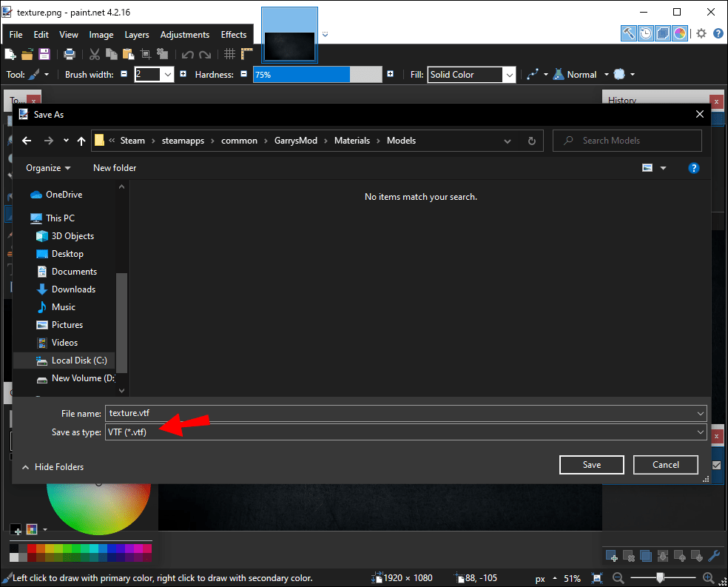Click the Cut scissors icon
Viewport: 728px width, 587px height.
pos(95,54)
